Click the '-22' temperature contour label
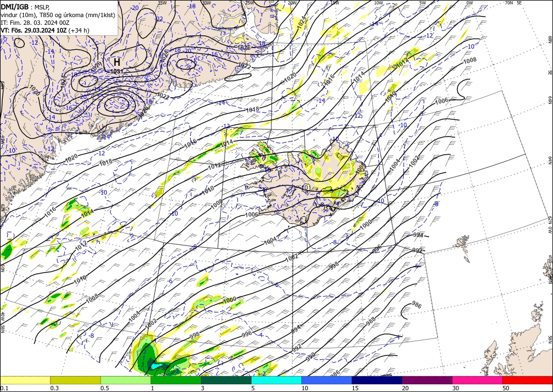 pos(159,19)
